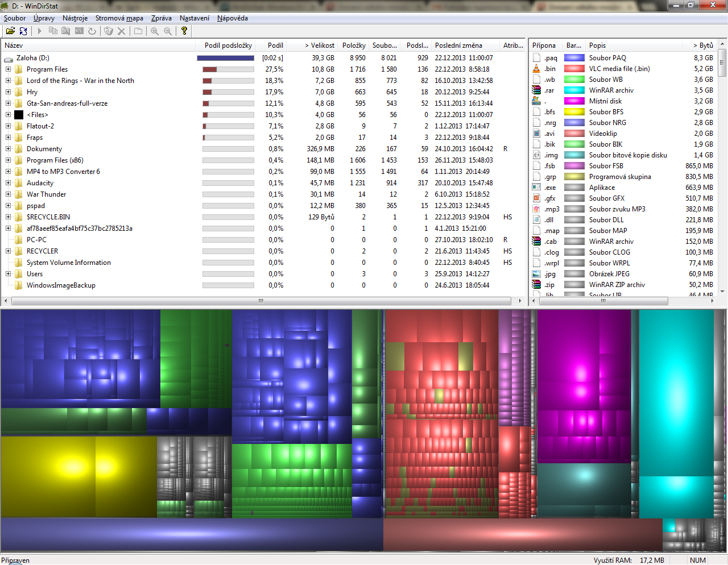
Task: Sort by the Položky column header
Action: pos(353,45)
